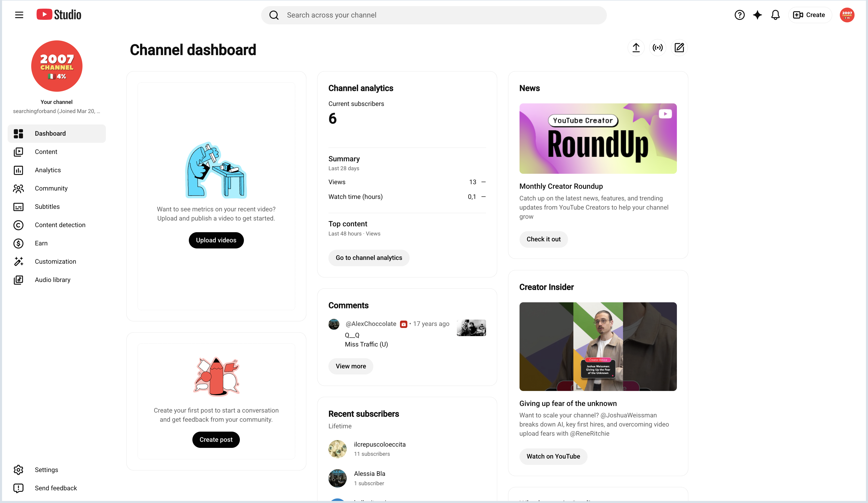Viewport: 868px width, 503px height.
Task: Click the Analytics bar chart icon
Action: pos(18,170)
